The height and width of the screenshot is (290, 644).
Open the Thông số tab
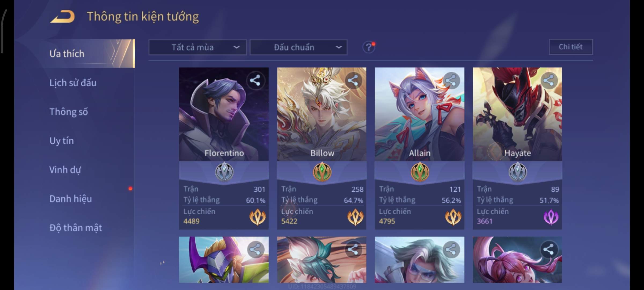pos(68,112)
